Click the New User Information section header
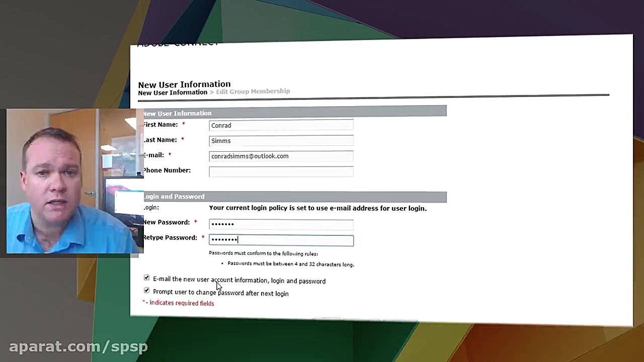 click(x=177, y=113)
